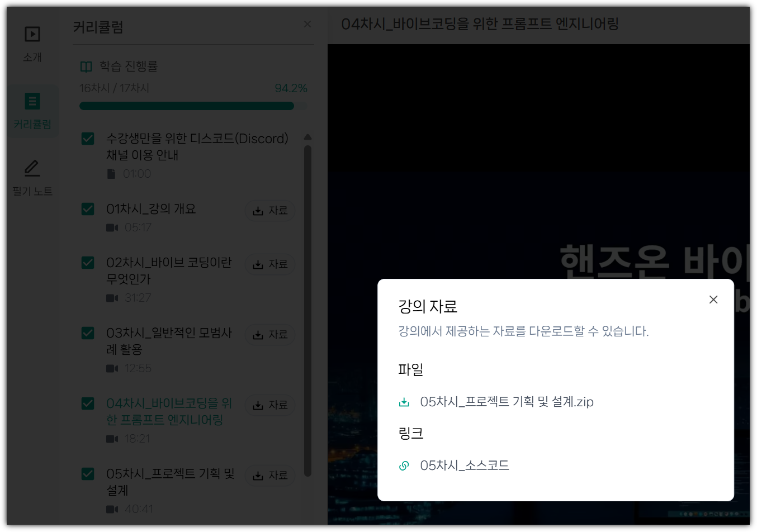The height and width of the screenshot is (532, 757).
Task: Click the curriculum list scrollbar thumb
Action: (x=307, y=311)
